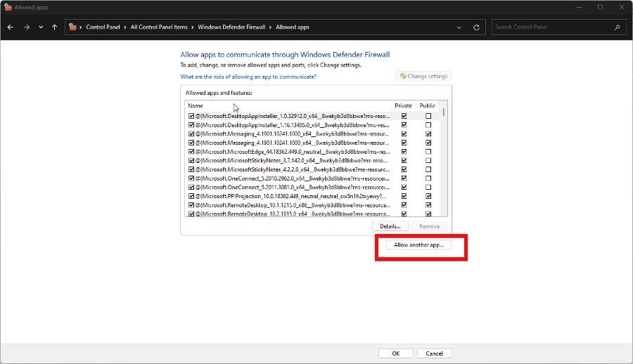Image resolution: width=633 pixels, height=364 pixels.
Task: Enable Public for StickyNotes 4.2.2.0
Action: [428, 169]
